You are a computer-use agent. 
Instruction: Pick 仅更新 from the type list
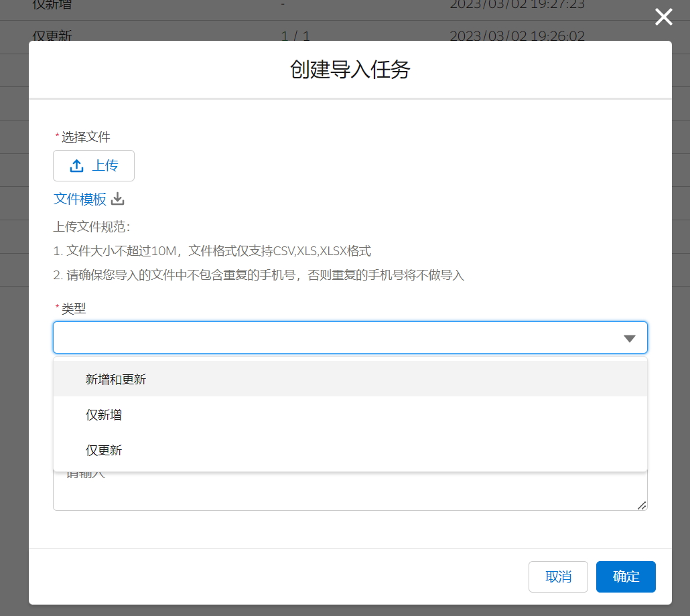pyautogui.click(x=350, y=450)
